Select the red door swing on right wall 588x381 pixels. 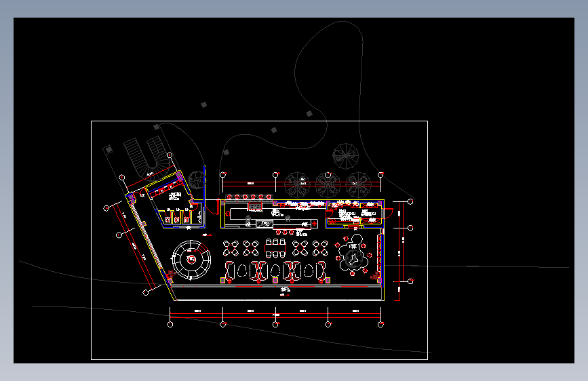[x=388, y=214]
